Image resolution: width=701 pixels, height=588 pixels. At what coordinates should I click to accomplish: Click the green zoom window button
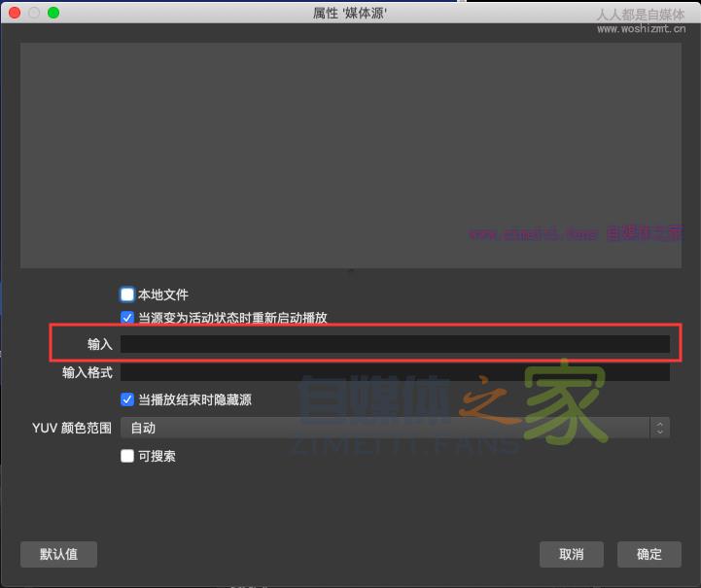coord(53,13)
